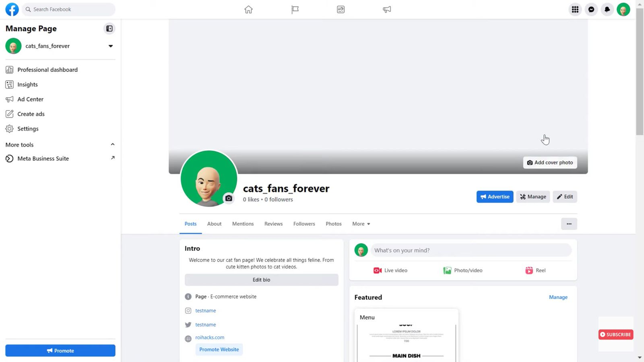Click the Create ads pencil sidebar icon
Viewport: 644px width, 362px height.
10,114
